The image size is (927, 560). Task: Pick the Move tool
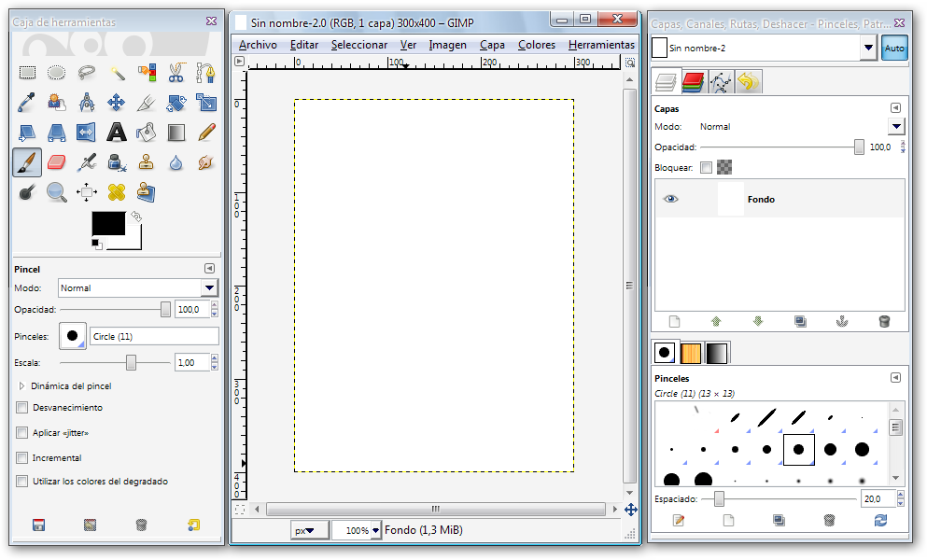click(x=117, y=102)
